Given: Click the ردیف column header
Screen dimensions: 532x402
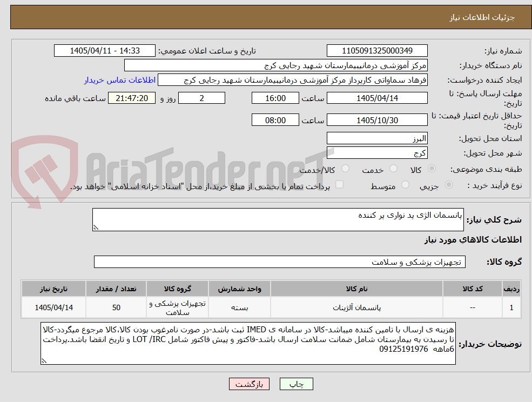Looking at the screenshot, I should tap(511, 289).
